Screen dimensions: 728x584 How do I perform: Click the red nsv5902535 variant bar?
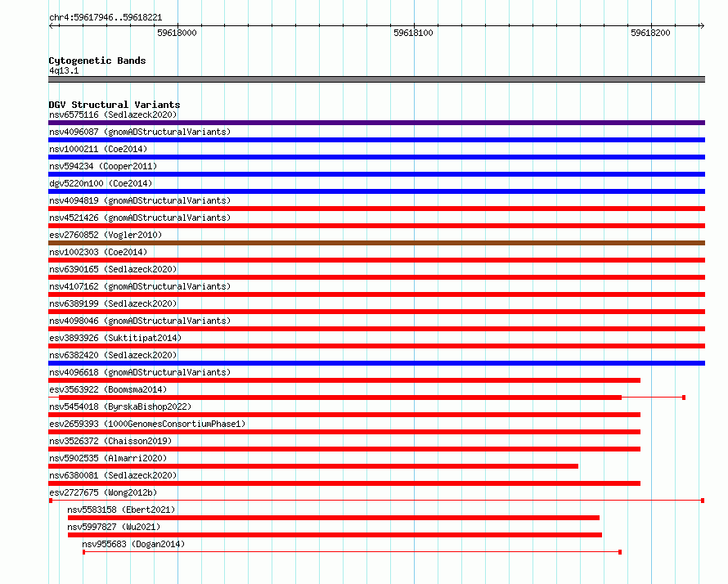tap(313, 466)
